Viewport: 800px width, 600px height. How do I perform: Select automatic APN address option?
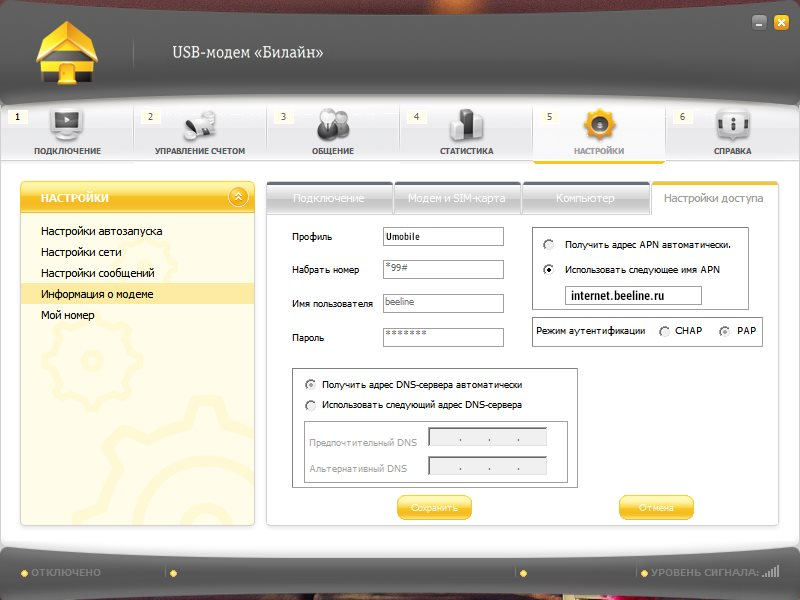pyautogui.click(x=548, y=244)
